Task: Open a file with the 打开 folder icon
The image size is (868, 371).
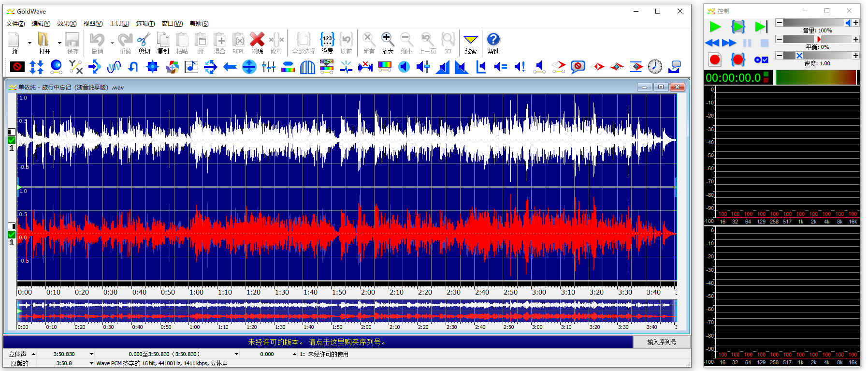Action: [44, 43]
